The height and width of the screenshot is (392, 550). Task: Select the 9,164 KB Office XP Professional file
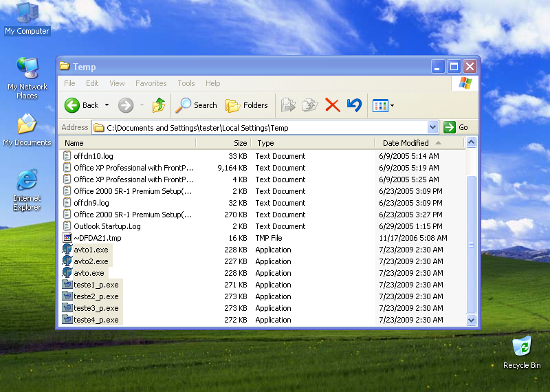[133, 168]
